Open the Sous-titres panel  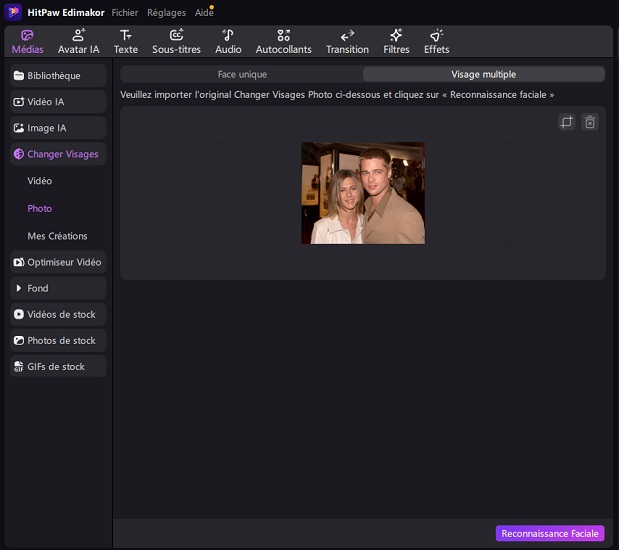click(176, 41)
